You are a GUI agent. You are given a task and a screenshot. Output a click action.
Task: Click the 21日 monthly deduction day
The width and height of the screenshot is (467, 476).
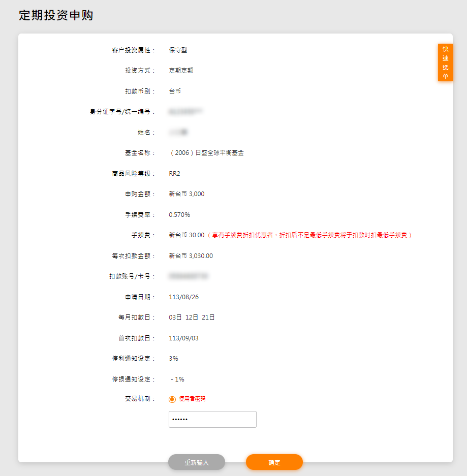click(x=208, y=318)
